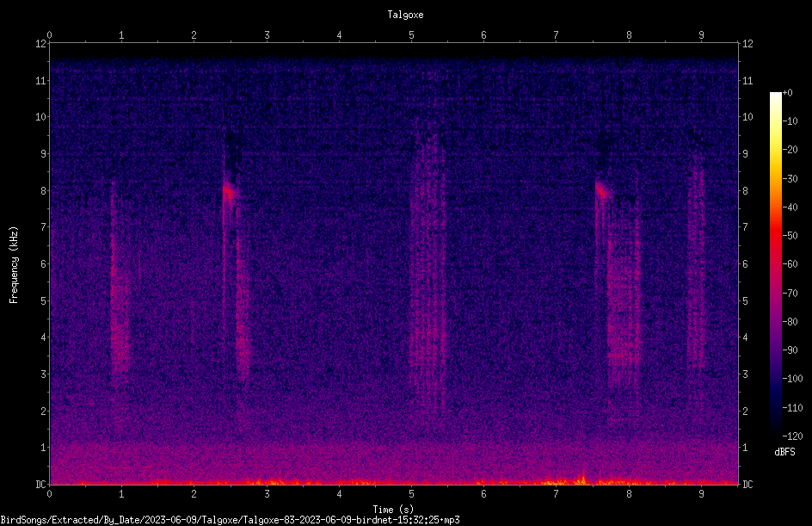Click the "DC" label on the right frequency axis

tap(747, 485)
